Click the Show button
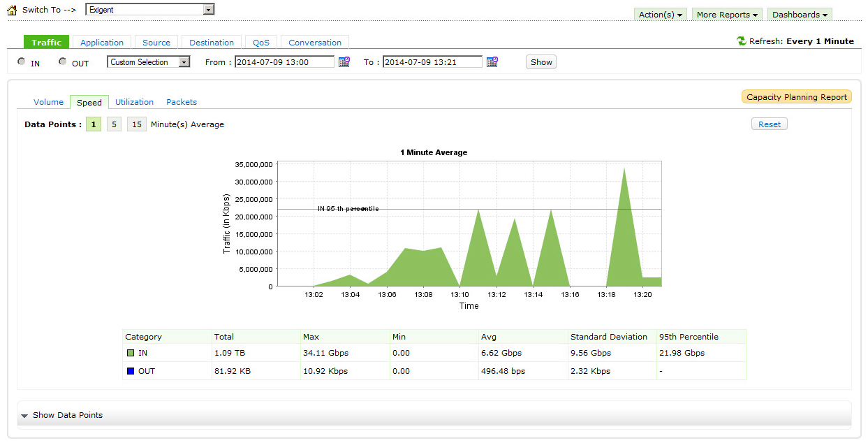 541,62
